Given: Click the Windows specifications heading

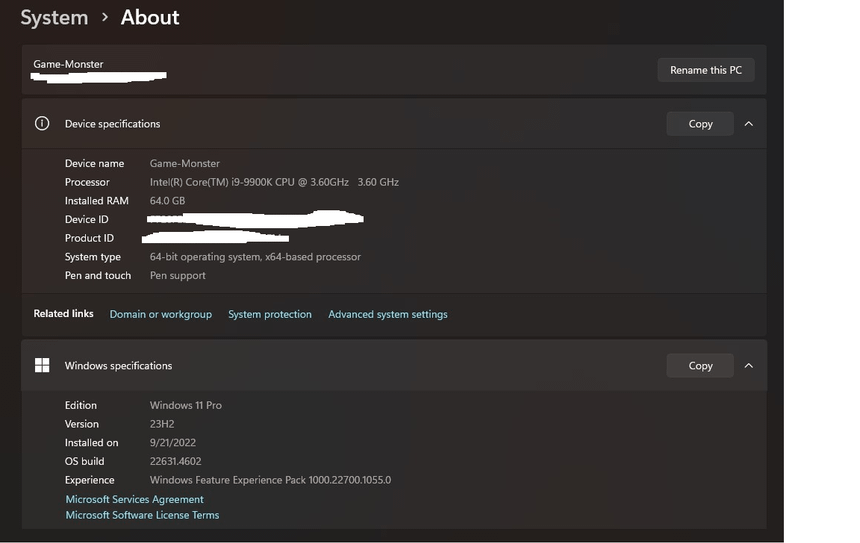Looking at the screenshot, I should (x=118, y=366).
